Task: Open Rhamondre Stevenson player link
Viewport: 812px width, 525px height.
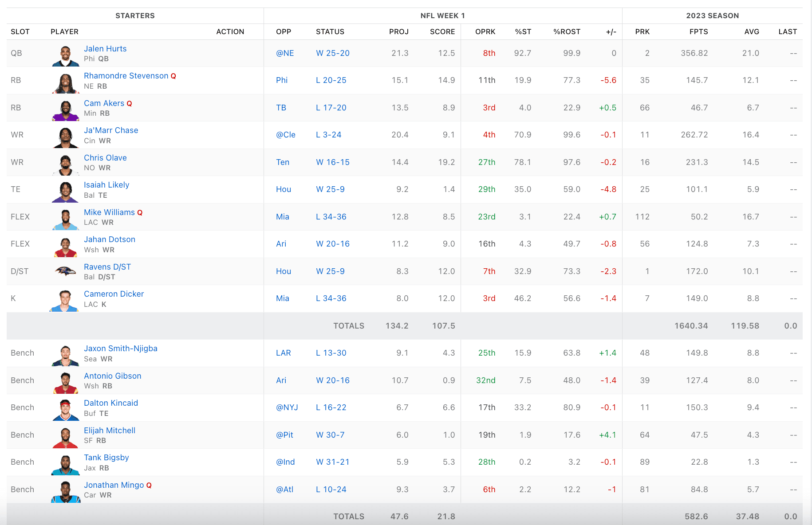Action: click(x=126, y=76)
